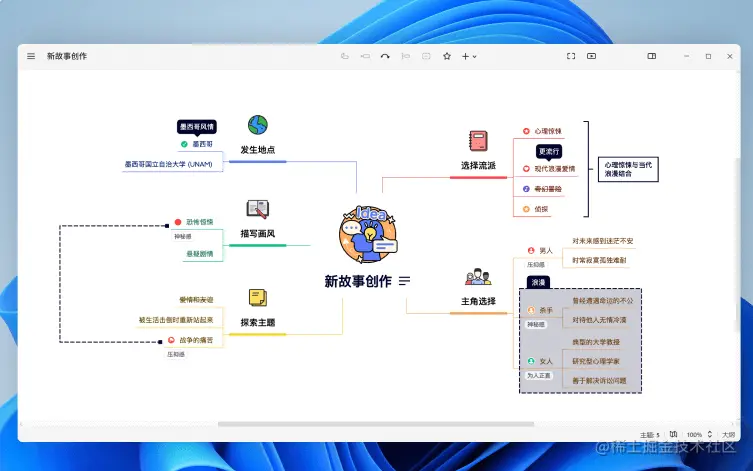753x471 pixels.
Task: Select the 探索主题 main topic
Action: pos(258,323)
